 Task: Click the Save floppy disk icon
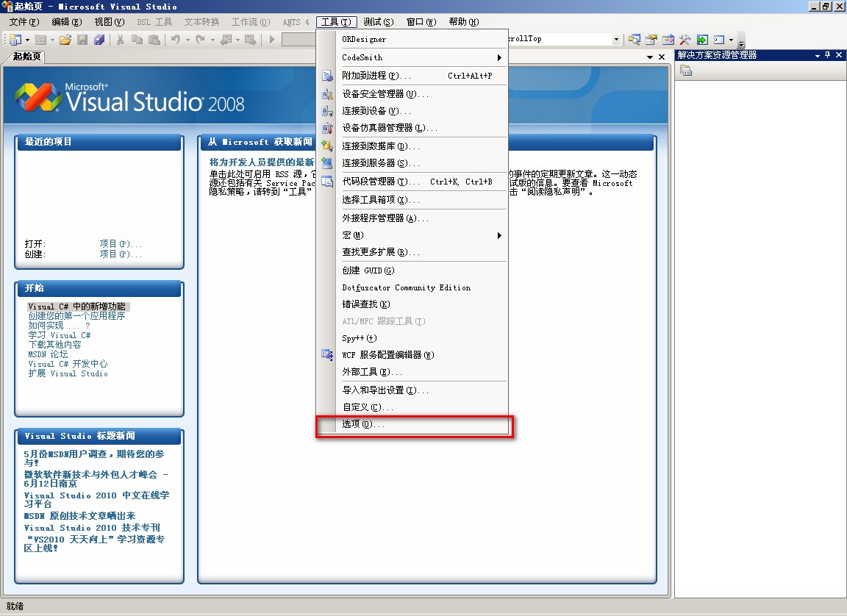point(82,40)
